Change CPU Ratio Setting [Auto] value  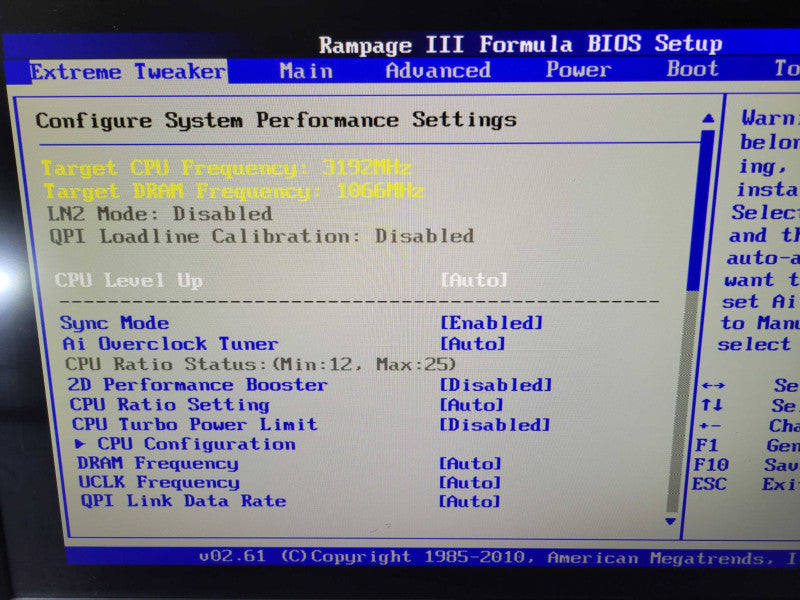[471, 405]
